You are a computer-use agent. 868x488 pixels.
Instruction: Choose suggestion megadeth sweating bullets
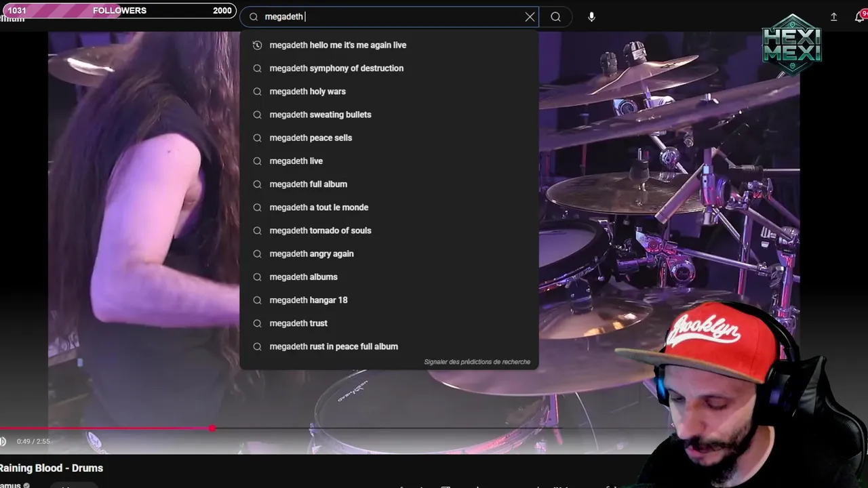click(389, 115)
